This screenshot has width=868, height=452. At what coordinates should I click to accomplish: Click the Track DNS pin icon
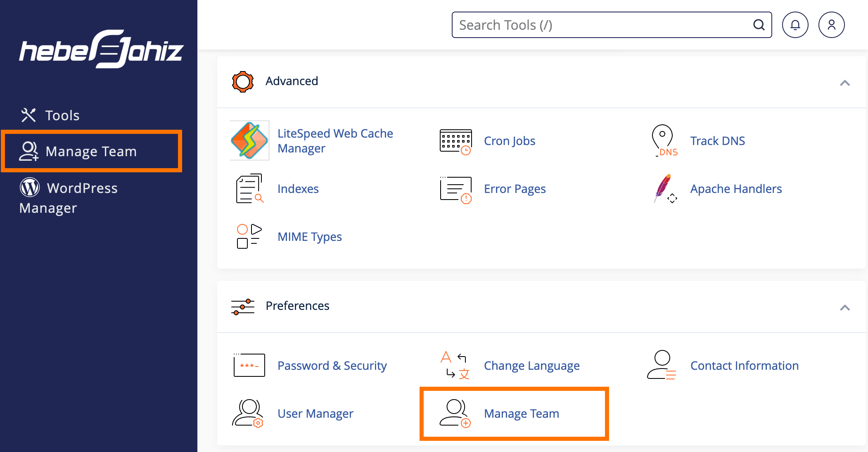[x=664, y=140]
